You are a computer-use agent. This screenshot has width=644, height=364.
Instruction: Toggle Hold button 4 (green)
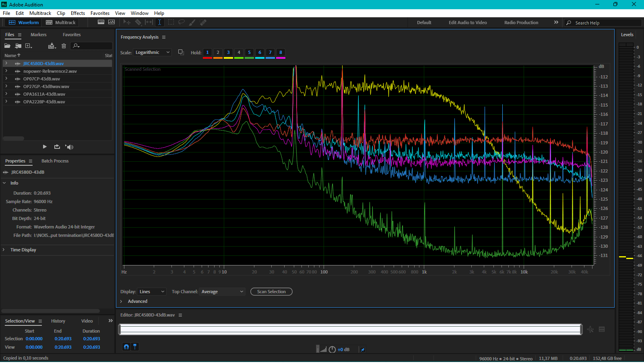[239, 52]
